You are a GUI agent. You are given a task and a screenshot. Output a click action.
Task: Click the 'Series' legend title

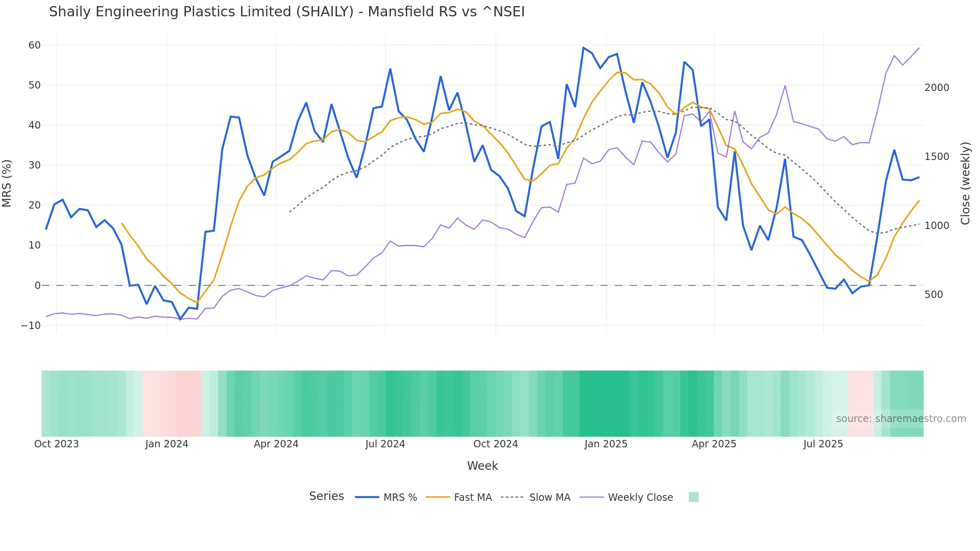tap(327, 496)
